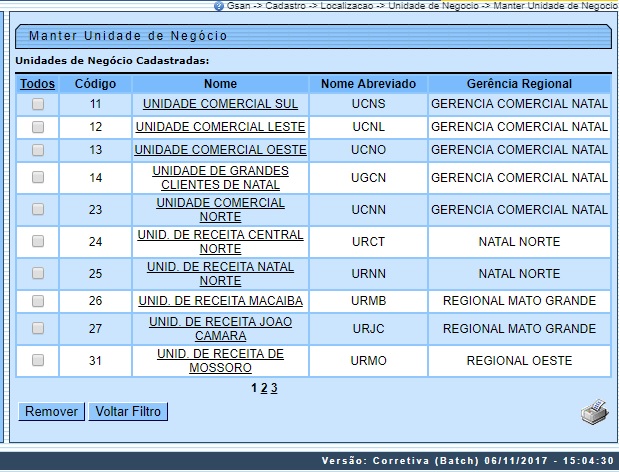The width and height of the screenshot is (619, 472).
Task: Open UNID. DE RECEITA JOAO CAMARA link
Action: 220,328
